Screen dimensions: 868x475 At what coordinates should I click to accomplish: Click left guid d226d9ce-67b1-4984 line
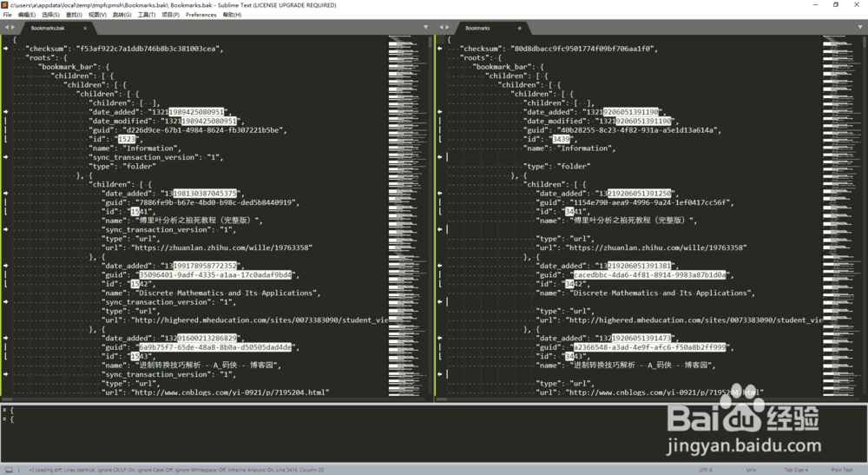tap(188, 130)
